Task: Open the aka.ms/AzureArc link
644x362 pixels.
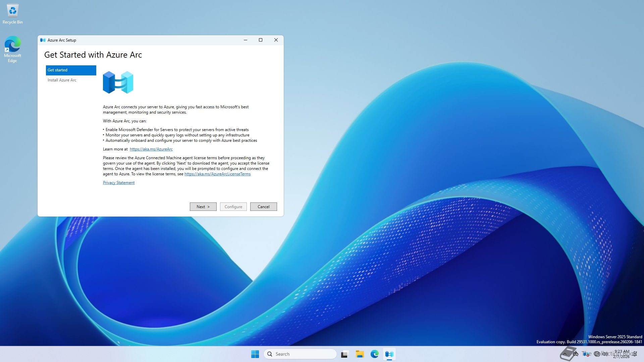Action: coord(151,149)
